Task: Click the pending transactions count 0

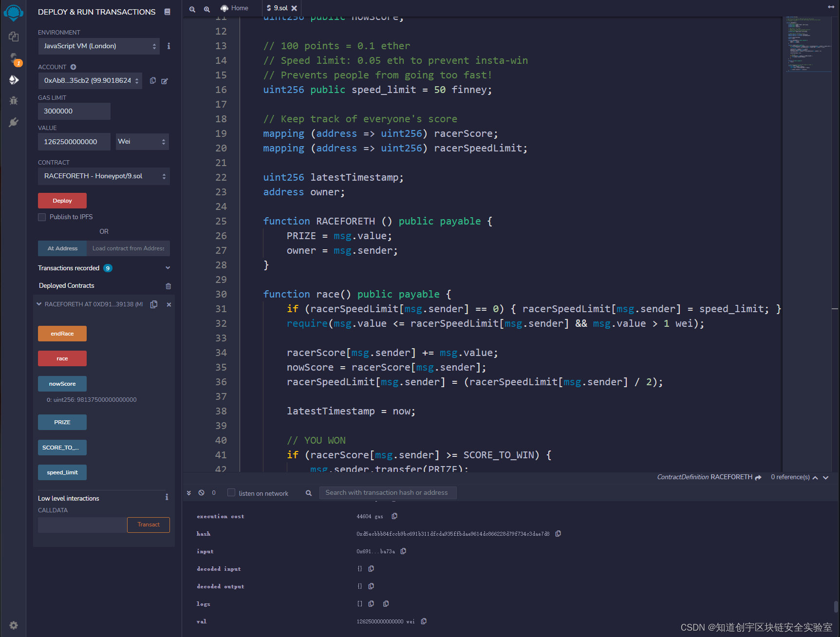Action: pos(214,493)
